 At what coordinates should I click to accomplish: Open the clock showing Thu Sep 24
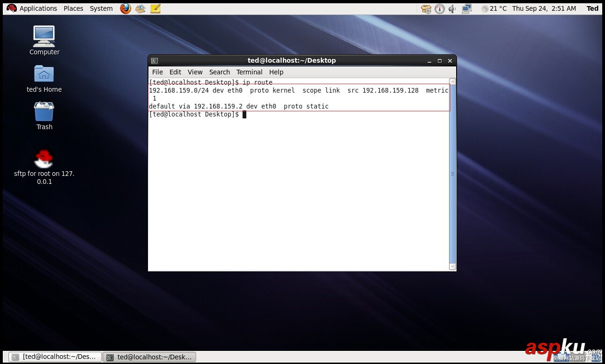[x=544, y=8]
